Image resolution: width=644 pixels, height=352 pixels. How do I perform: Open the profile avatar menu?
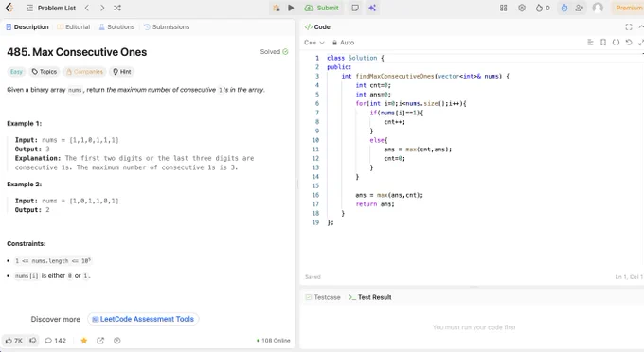click(x=598, y=8)
